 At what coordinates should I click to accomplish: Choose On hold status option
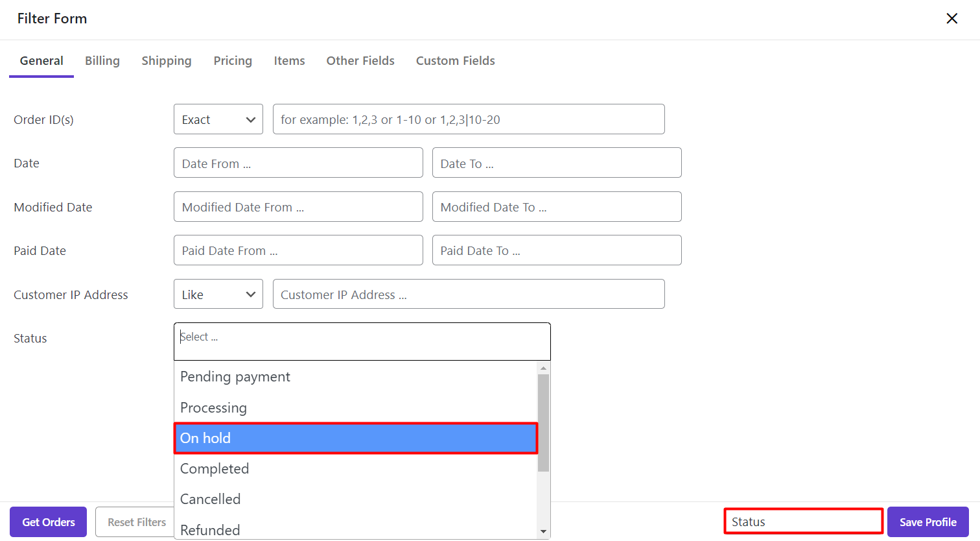[355, 439]
